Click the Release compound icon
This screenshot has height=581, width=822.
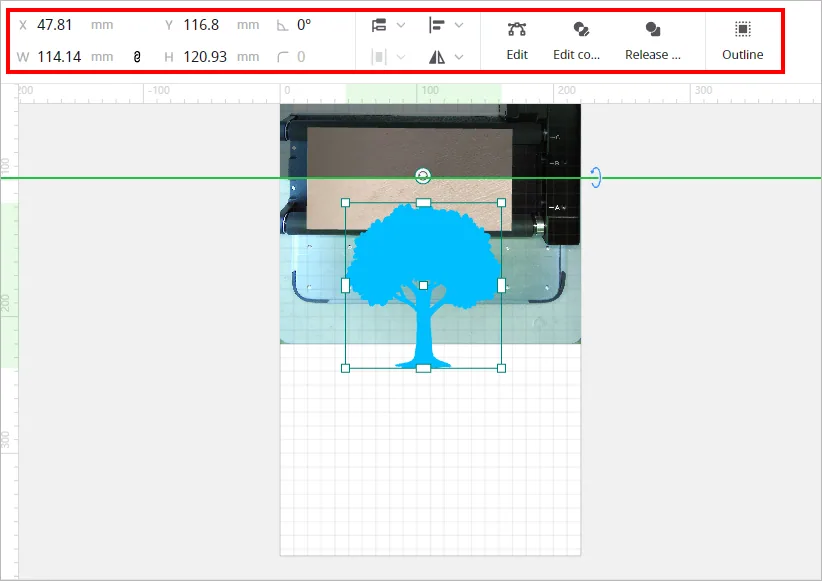point(653,29)
